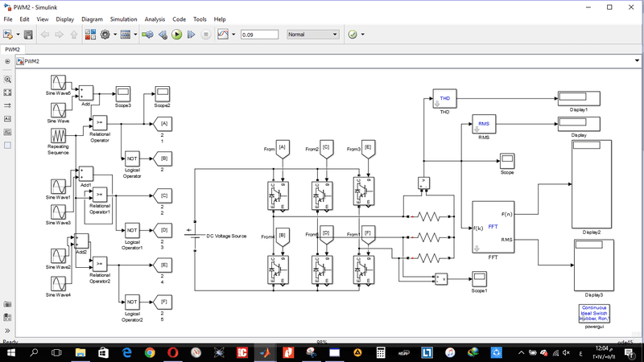Open the Analysis menu
This screenshot has width=644, height=362.
(155, 18)
